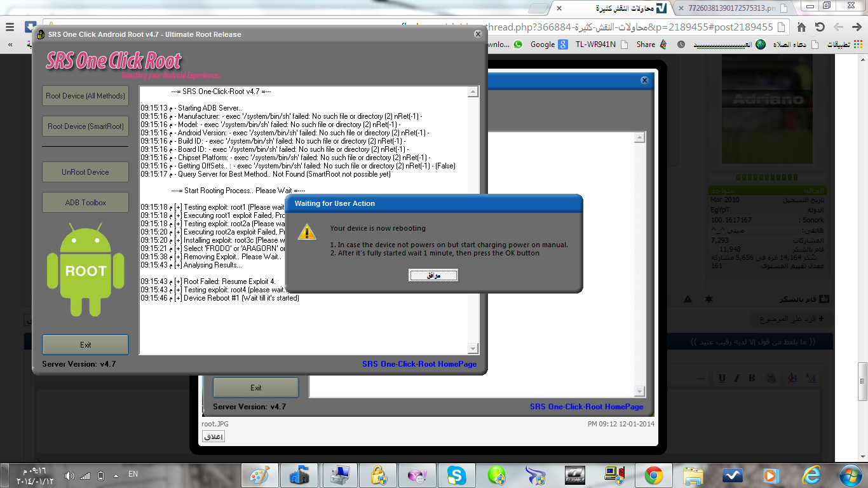Open the WhatsApp icon bookmark

[518, 44]
